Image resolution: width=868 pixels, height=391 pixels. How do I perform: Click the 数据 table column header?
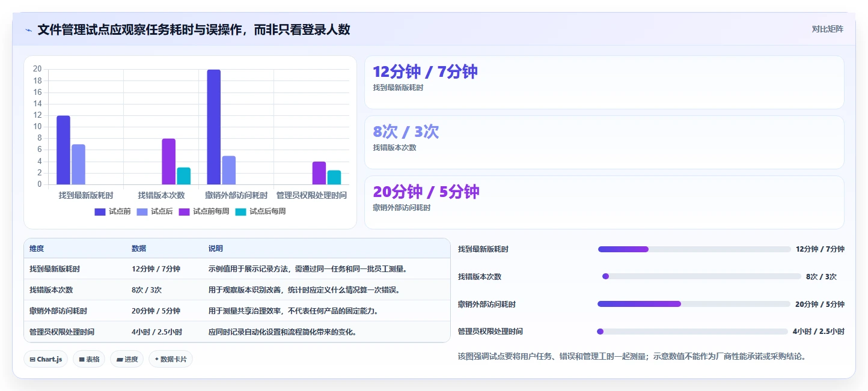(x=139, y=249)
